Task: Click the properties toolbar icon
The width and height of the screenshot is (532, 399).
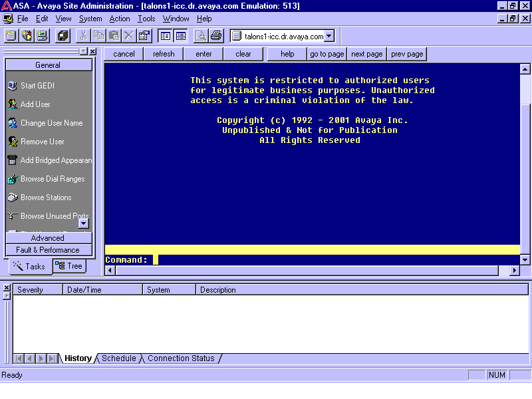Action: tap(144, 36)
